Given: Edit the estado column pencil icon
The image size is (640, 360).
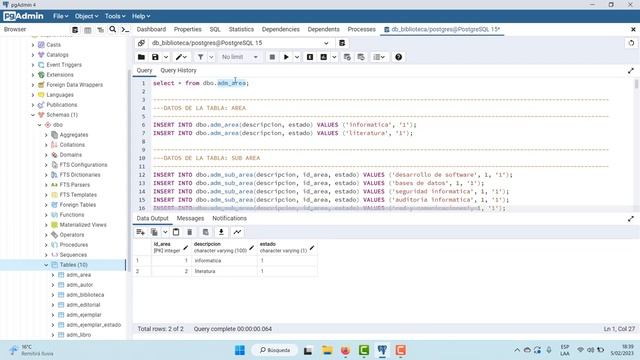Looking at the screenshot, I should (x=312, y=248).
